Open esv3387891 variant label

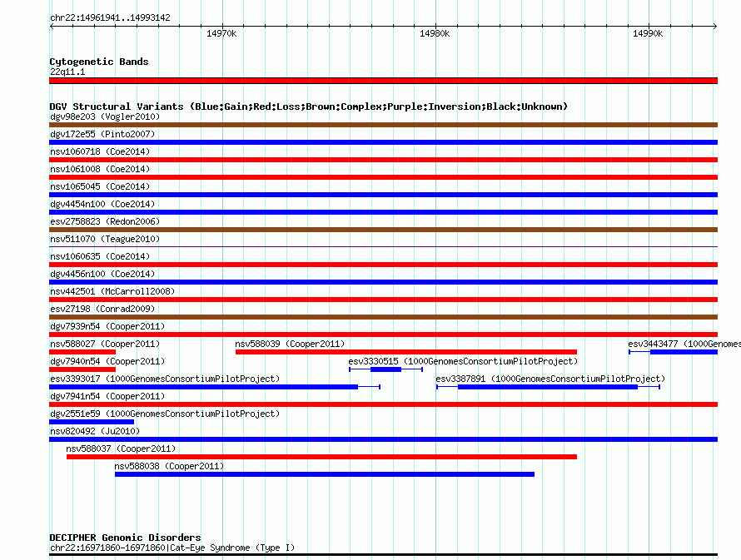(550, 379)
